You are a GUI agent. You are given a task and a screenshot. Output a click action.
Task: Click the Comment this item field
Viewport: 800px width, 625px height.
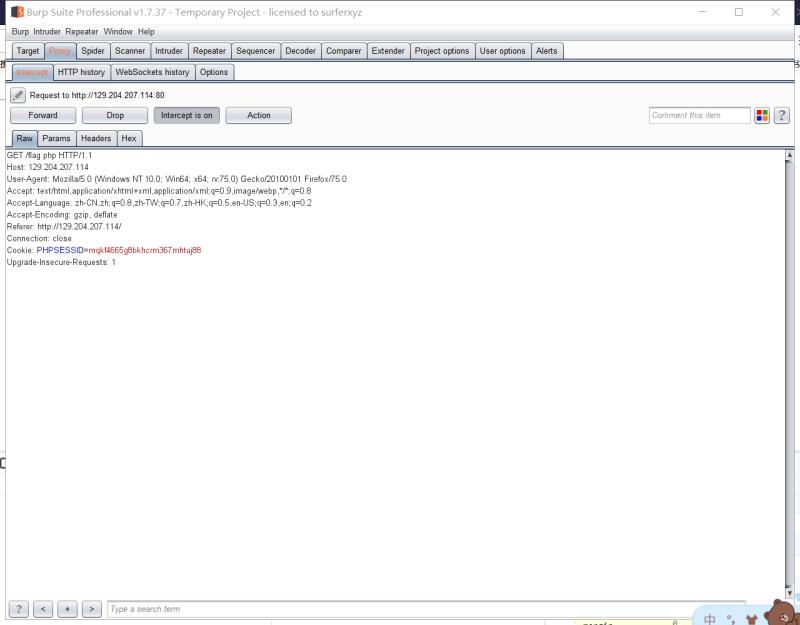coord(699,115)
